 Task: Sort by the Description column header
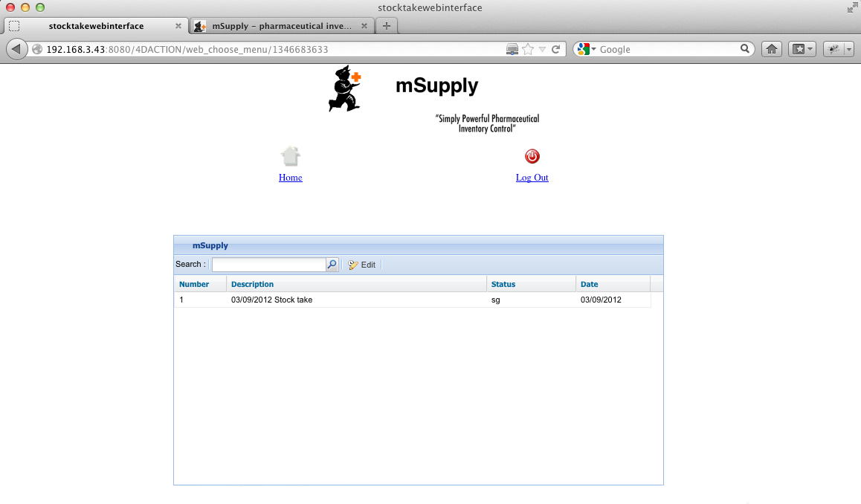tap(356, 284)
